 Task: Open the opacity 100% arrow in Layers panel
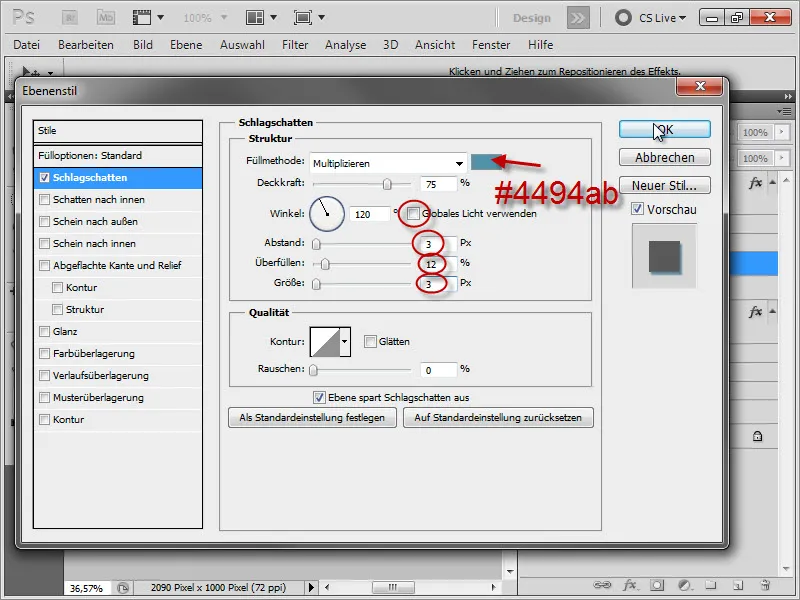(781, 132)
